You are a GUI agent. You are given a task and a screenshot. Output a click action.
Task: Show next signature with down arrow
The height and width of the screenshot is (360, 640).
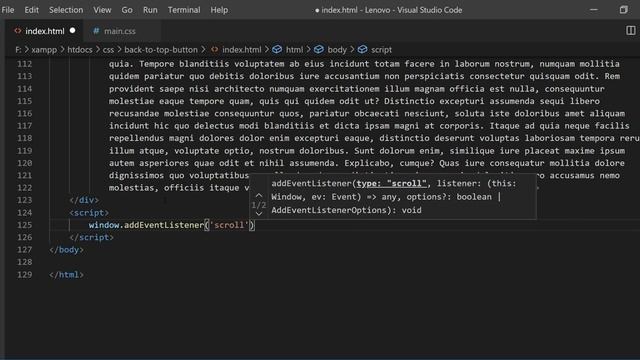[x=259, y=213]
